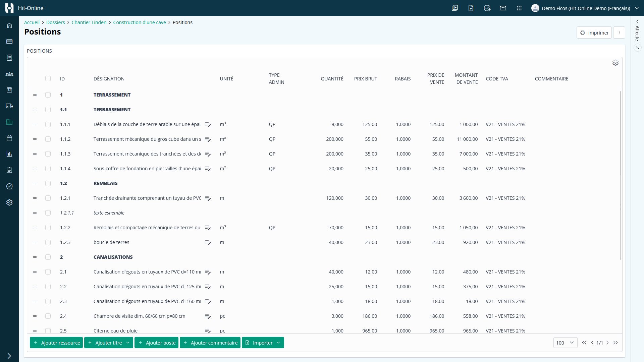Edit the description of position 1.1.1

pyautogui.click(x=208, y=125)
